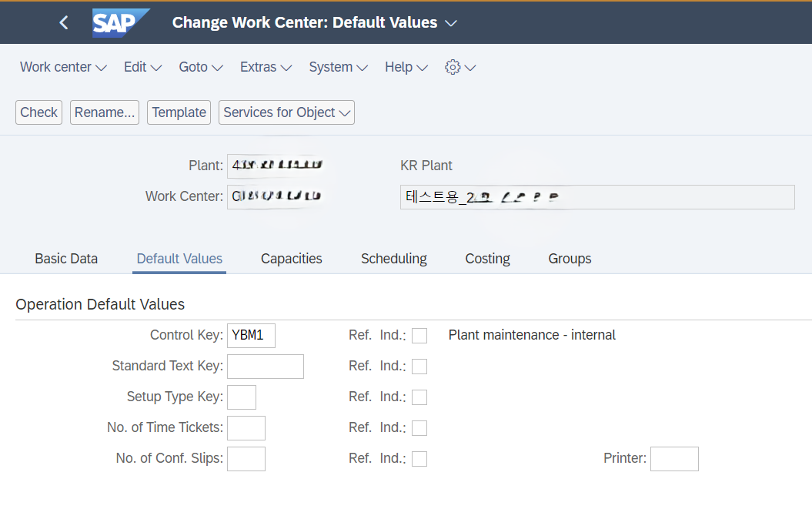Viewport: 812px width, 509px height.
Task: Click the 'Operation Default Values' heading
Action: pyautogui.click(x=100, y=304)
